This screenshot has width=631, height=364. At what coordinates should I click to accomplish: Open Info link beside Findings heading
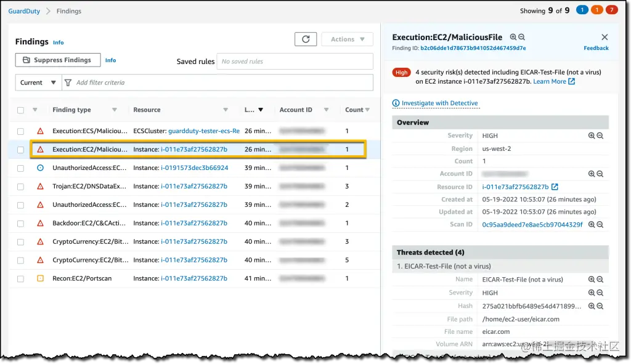point(59,42)
